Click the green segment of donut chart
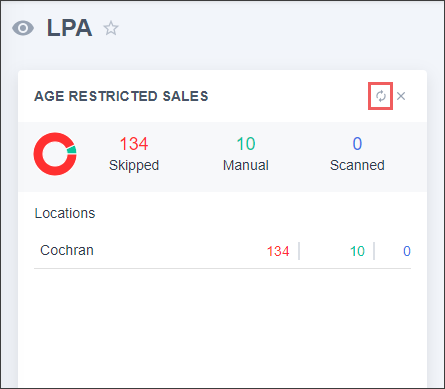Screen dimensions: 445x389 [x=72, y=150]
